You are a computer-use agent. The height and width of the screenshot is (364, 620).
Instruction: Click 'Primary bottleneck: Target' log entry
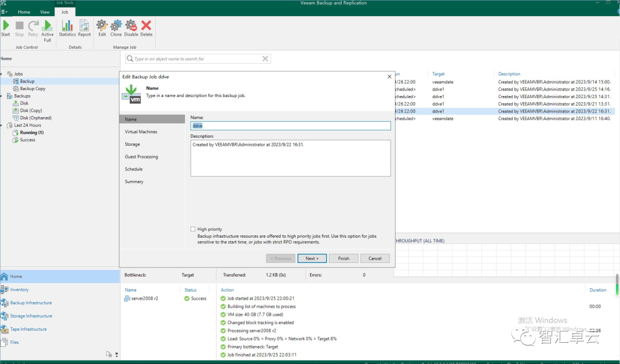point(253,347)
